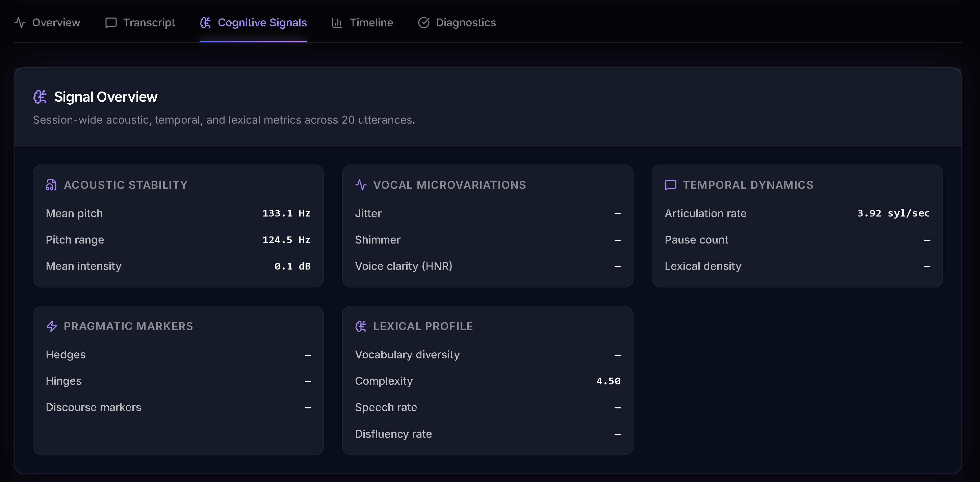Click the brain icon on Lexical Profile card
Screen dimensions: 980x482
tap(360, 326)
